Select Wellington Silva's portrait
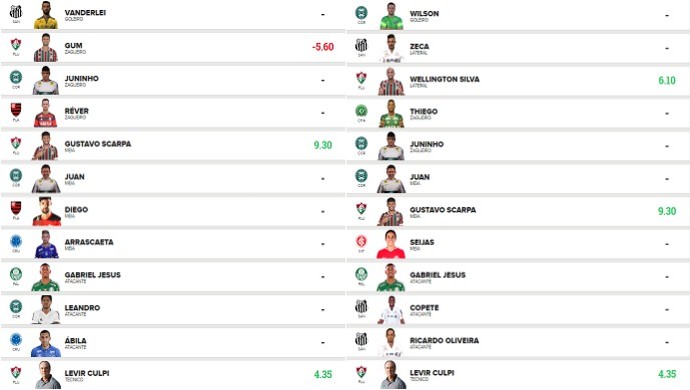The width and height of the screenshot is (690, 390). pyautogui.click(x=391, y=81)
